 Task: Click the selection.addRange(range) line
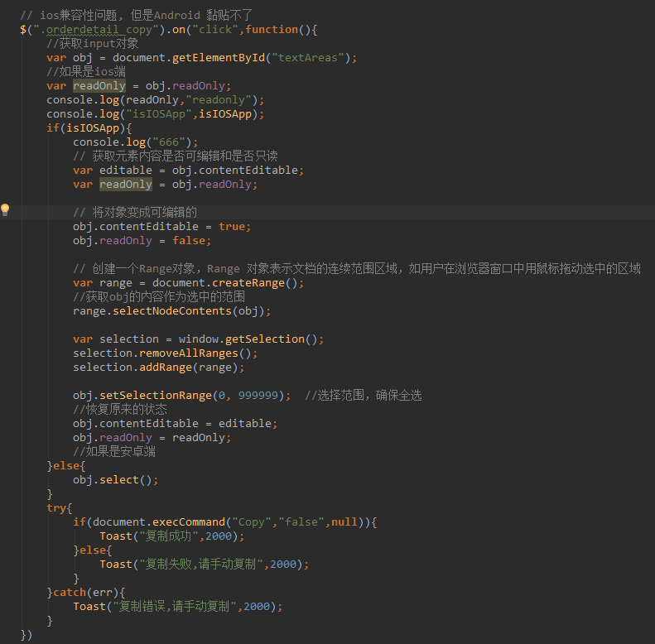coord(159,368)
